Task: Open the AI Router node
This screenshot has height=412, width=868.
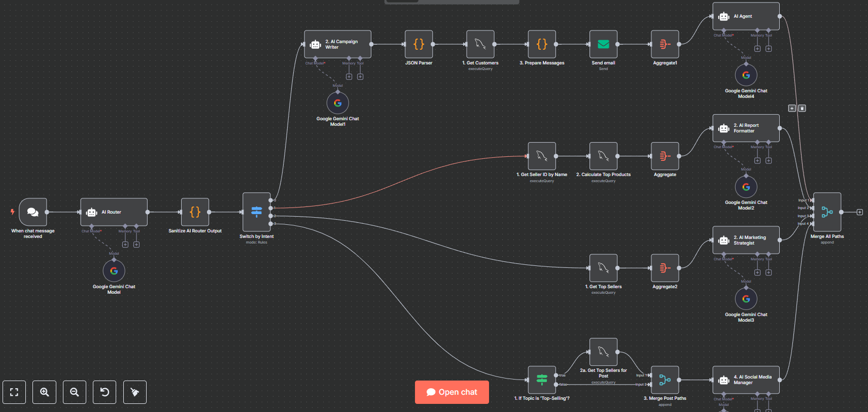Action: (x=114, y=212)
